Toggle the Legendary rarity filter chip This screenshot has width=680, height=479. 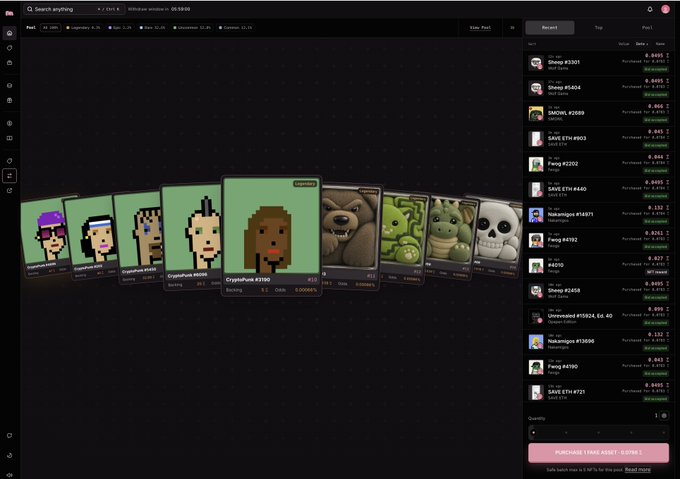point(83,28)
